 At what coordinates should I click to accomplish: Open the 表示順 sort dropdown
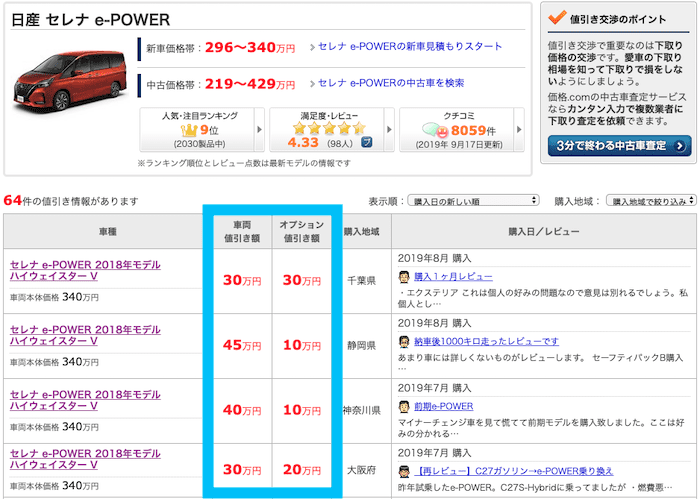[473, 201]
